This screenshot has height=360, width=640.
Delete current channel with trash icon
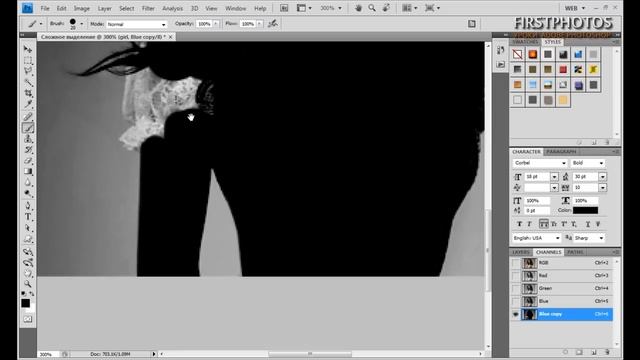tap(607, 352)
